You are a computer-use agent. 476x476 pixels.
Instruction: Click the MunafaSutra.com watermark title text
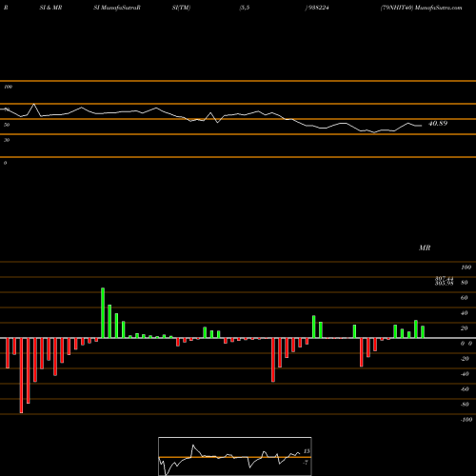click(x=439, y=8)
